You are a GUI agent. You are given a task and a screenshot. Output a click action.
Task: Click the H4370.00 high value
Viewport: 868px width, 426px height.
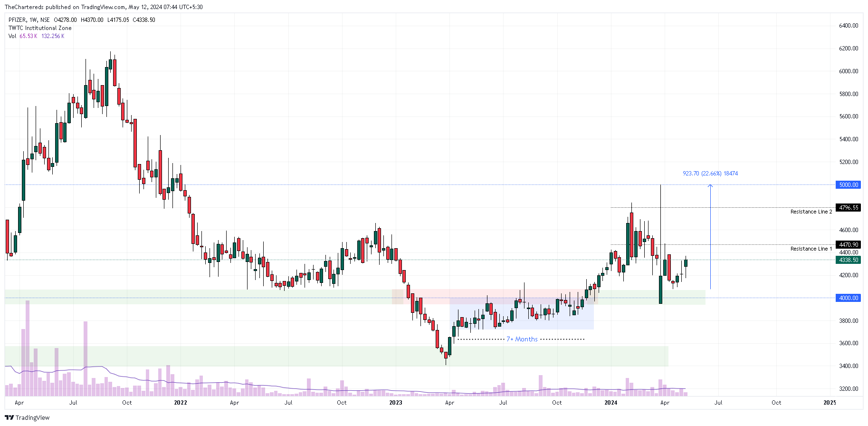click(92, 20)
